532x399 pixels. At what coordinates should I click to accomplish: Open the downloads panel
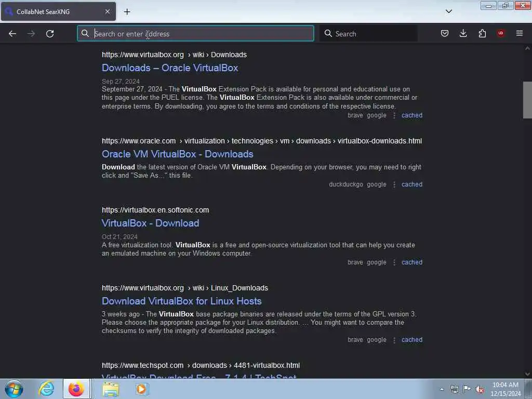(x=463, y=33)
